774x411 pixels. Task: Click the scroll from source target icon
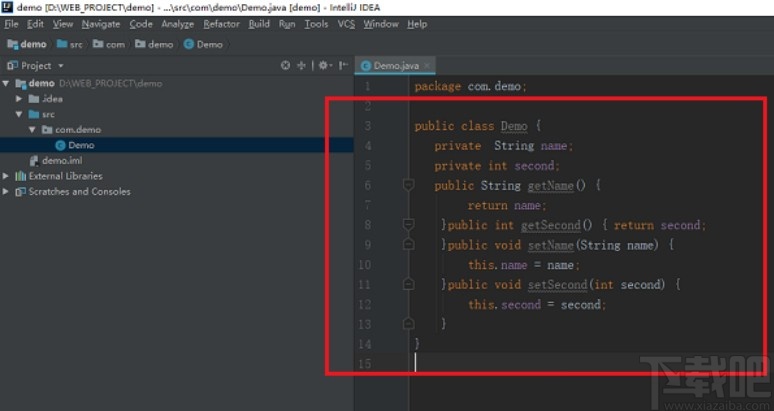click(285, 65)
